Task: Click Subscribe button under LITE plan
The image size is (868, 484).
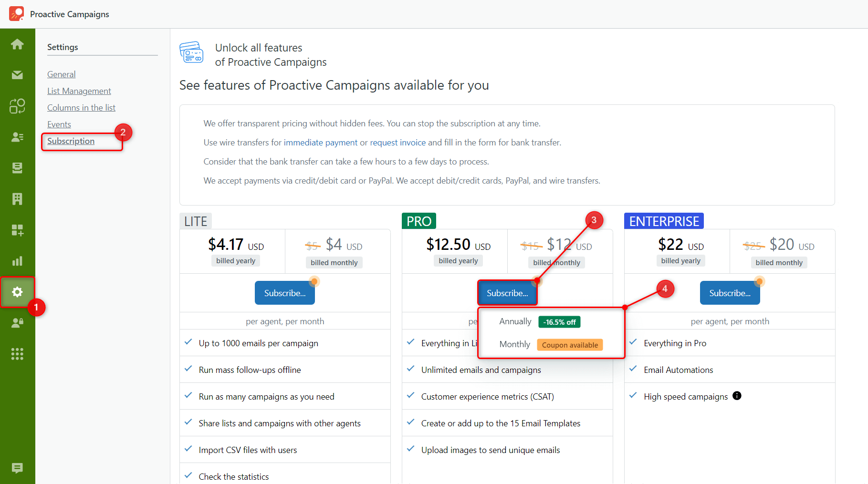Action: coord(285,293)
